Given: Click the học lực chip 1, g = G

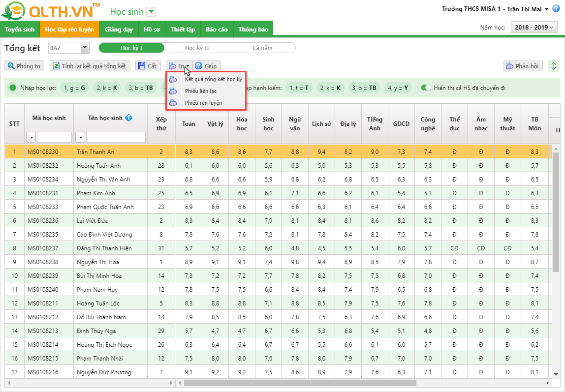Looking at the screenshot, I should coord(75,88).
